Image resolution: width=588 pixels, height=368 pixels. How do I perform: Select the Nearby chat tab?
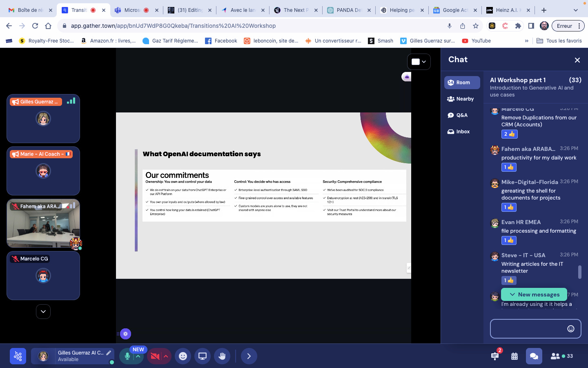[462, 99]
